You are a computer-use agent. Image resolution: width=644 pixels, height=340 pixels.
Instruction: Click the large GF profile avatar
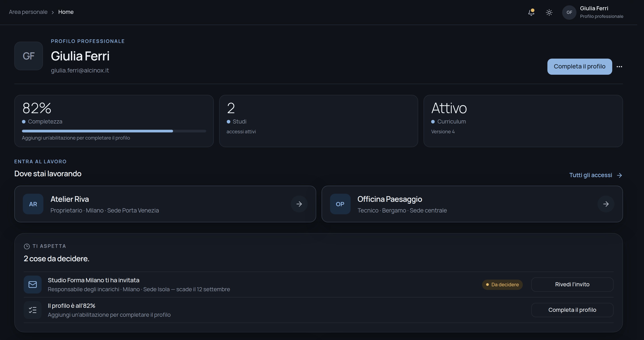click(x=28, y=56)
